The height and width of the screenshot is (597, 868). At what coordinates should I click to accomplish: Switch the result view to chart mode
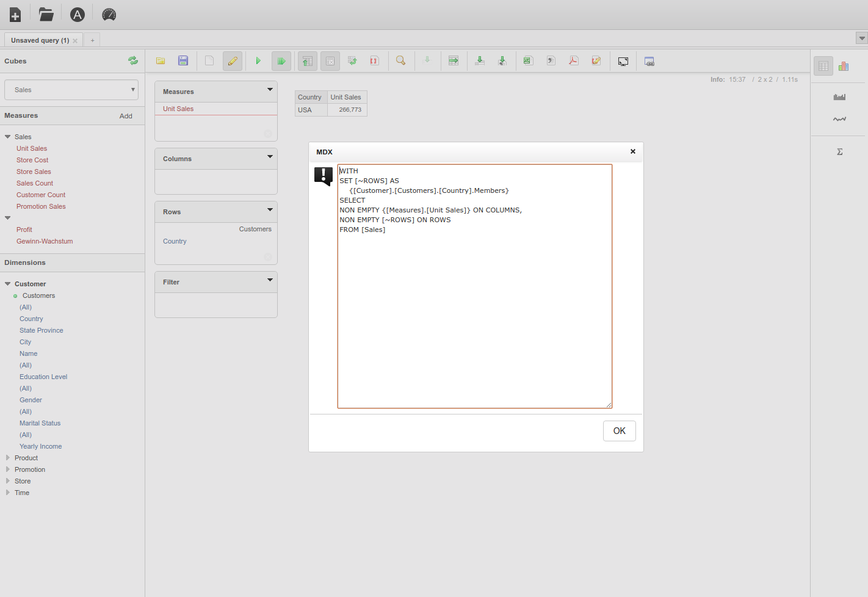pyautogui.click(x=844, y=65)
